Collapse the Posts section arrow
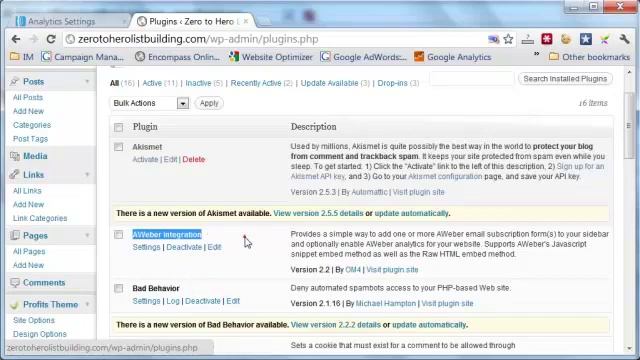Viewport: 640px width, 360px height. 87,82
